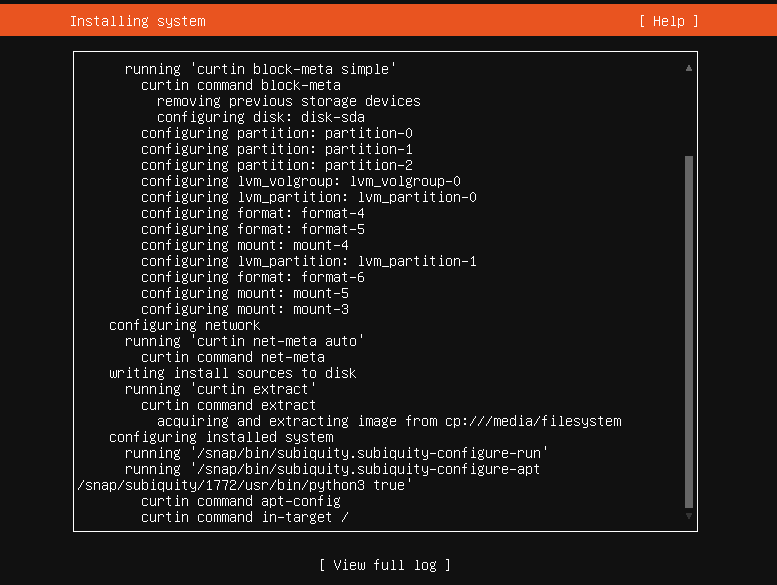Click the 'removing previous storage devices' line
This screenshot has height=585, width=777.
(288, 101)
